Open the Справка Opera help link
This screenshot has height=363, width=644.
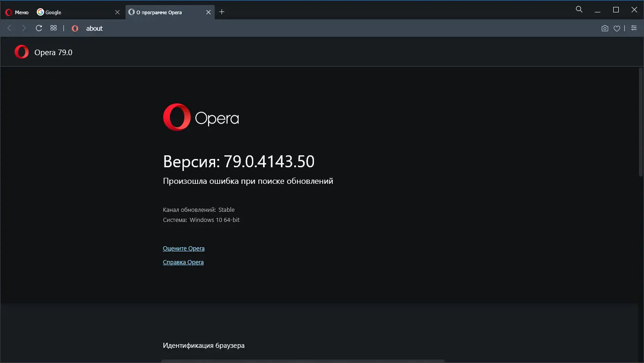click(183, 262)
